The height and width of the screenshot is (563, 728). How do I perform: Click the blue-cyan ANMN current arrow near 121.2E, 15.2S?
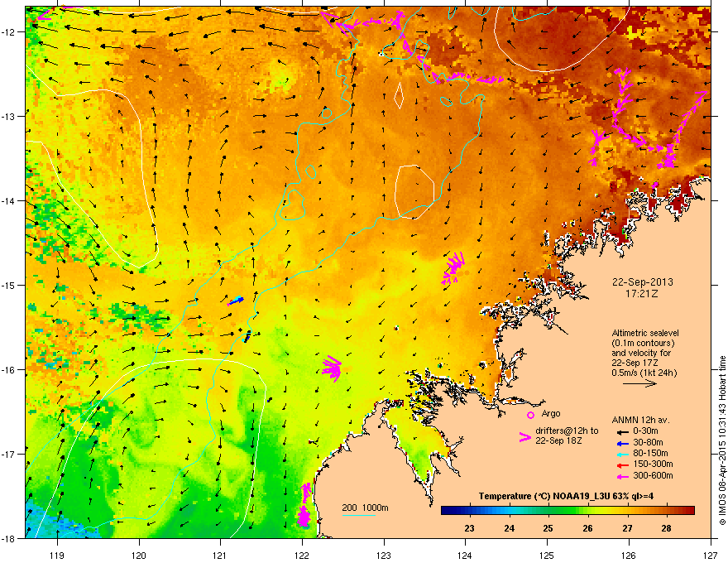236,301
